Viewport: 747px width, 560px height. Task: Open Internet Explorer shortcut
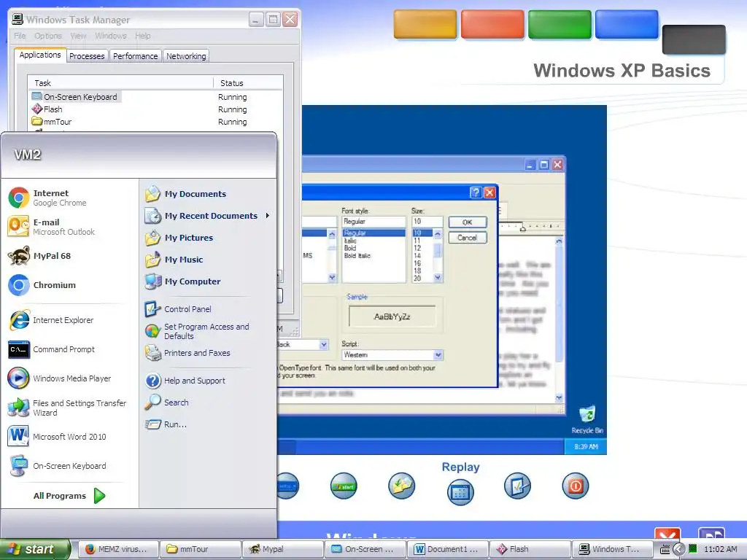tap(51, 321)
